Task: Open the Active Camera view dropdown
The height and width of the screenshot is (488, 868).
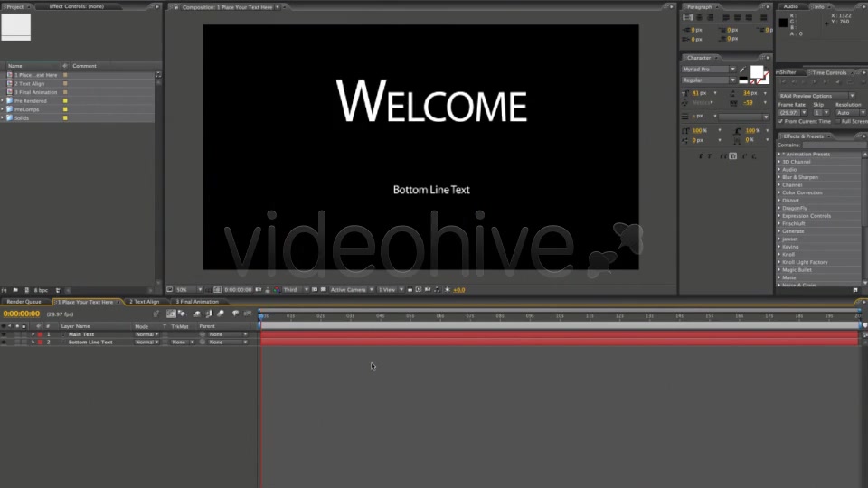Action: [x=352, y=290]
